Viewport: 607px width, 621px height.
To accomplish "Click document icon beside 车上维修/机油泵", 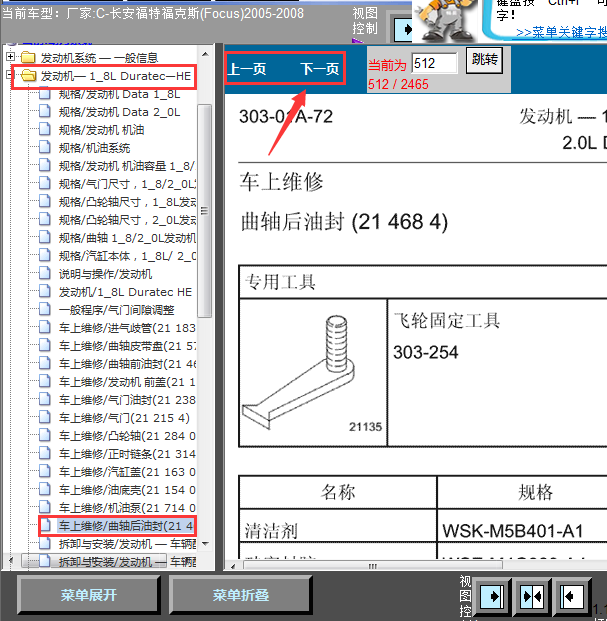I will click(x=45, y=507).
